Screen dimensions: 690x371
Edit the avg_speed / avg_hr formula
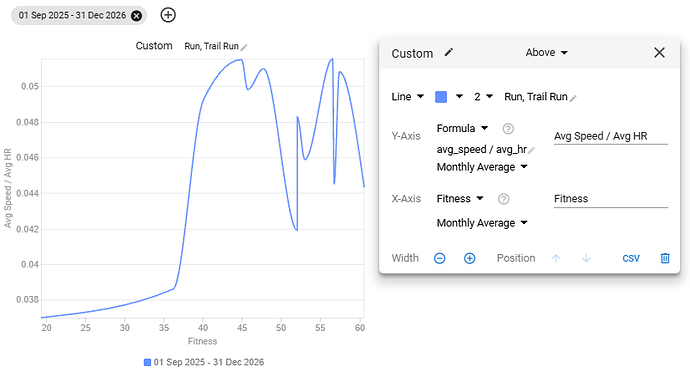tap(531, 151)
